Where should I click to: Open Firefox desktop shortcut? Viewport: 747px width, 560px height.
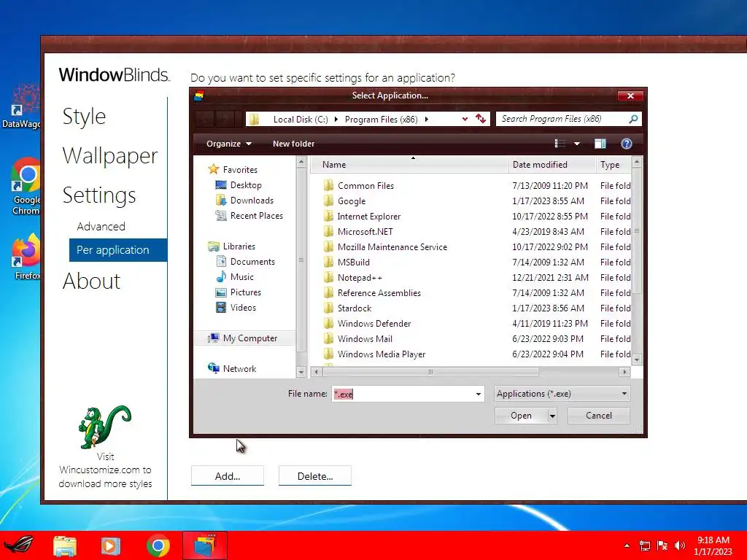26,256
